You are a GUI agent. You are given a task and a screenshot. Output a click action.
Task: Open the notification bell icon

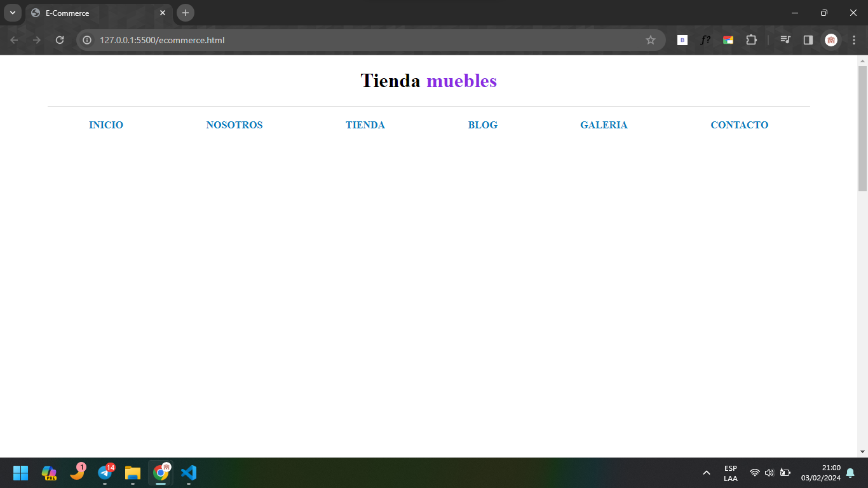[x=850, y=473]
